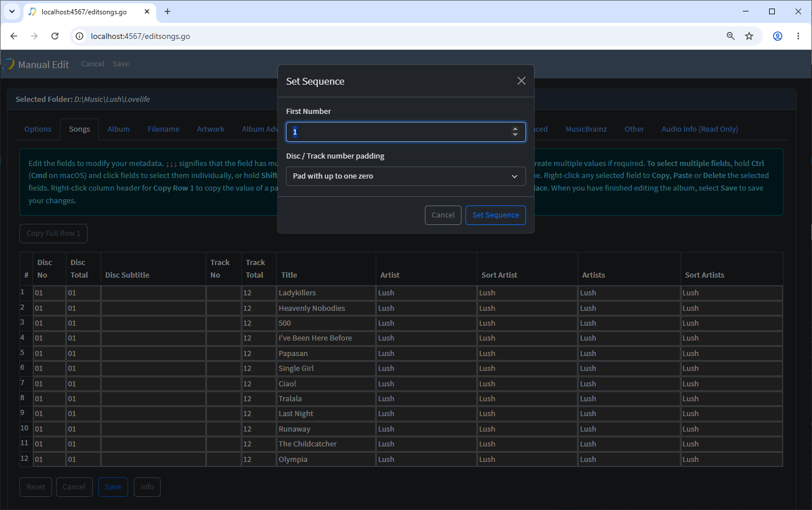812x510 pixels.
Task: Switch to the Songs tab
Action: [x=79, y=129]
